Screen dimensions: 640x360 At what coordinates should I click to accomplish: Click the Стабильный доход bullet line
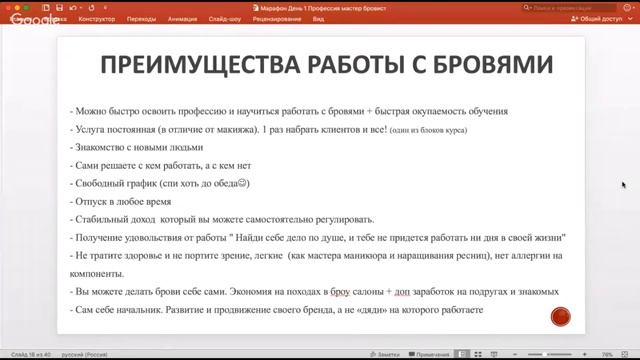[x=222, y=220]
